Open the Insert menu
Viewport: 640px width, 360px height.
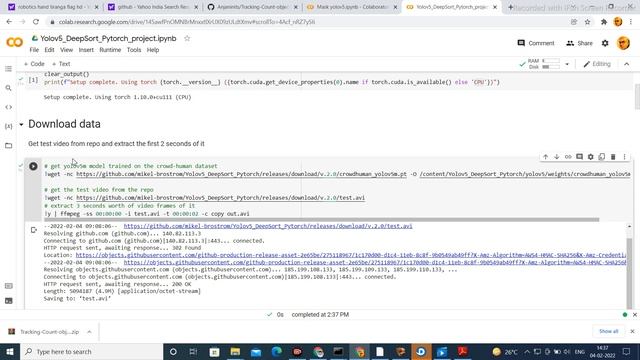tap(86, 50)
